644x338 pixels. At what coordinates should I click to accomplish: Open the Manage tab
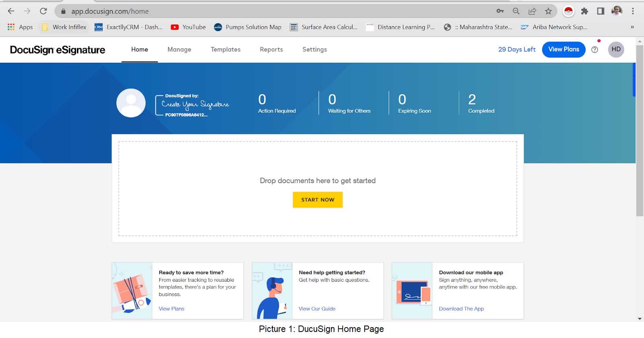[179, 49]
